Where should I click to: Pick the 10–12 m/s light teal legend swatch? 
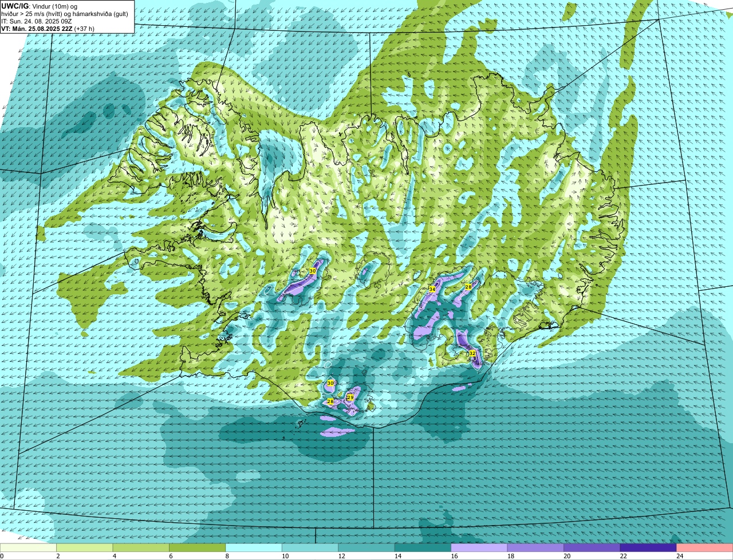310,548
